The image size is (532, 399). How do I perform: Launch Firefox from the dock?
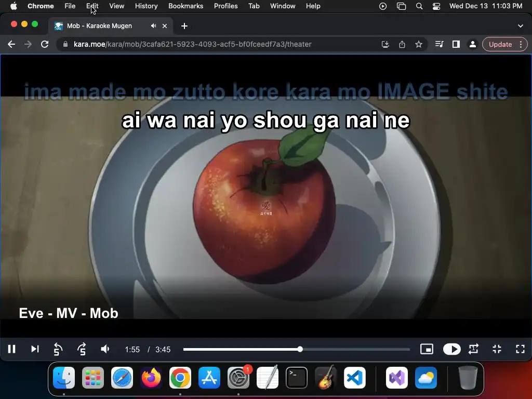[151, 378]
